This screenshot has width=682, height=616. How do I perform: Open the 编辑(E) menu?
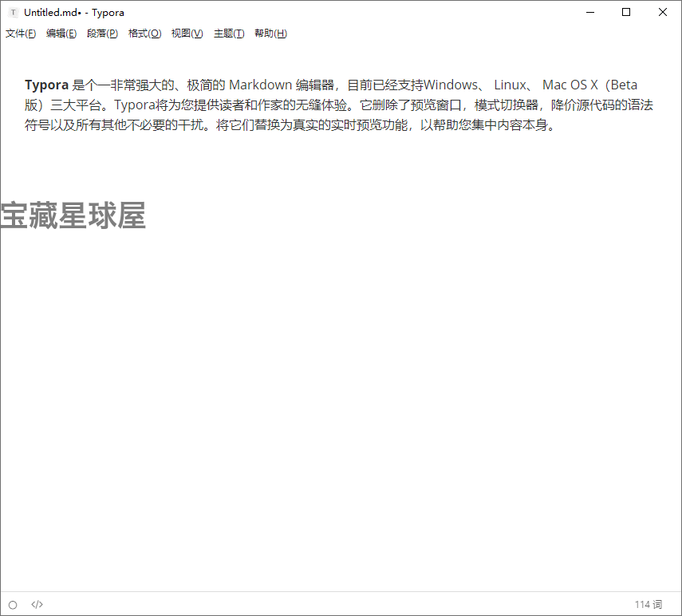coord(61,34)
